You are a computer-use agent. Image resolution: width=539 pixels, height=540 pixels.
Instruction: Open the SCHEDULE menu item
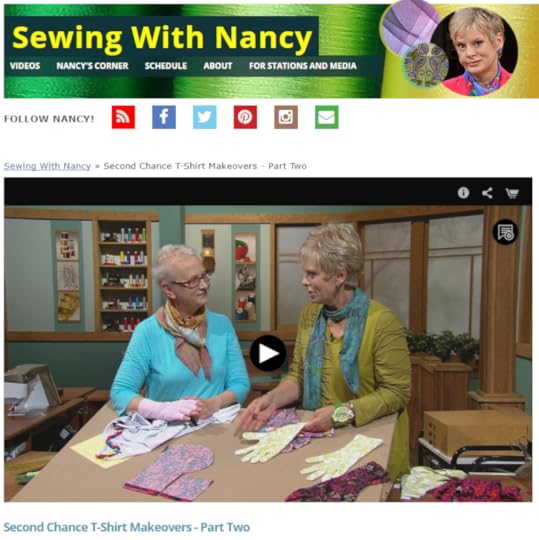pos(166,66)
